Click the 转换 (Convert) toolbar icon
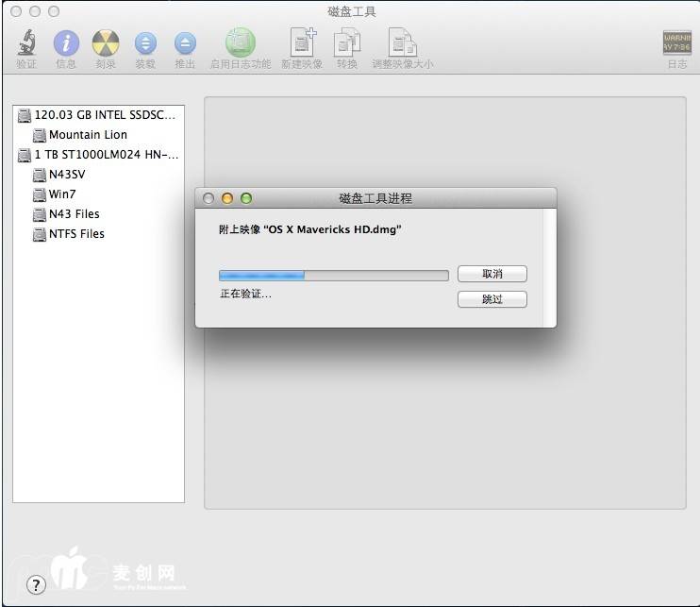700x607 pixels. pyautogui.click(x=347, y=43)
